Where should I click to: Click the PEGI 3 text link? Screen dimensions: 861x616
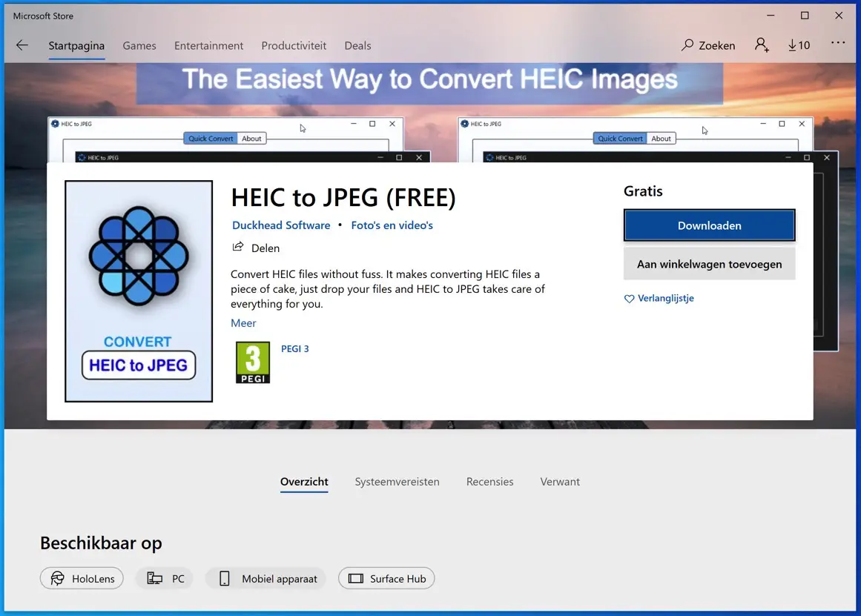295,348
